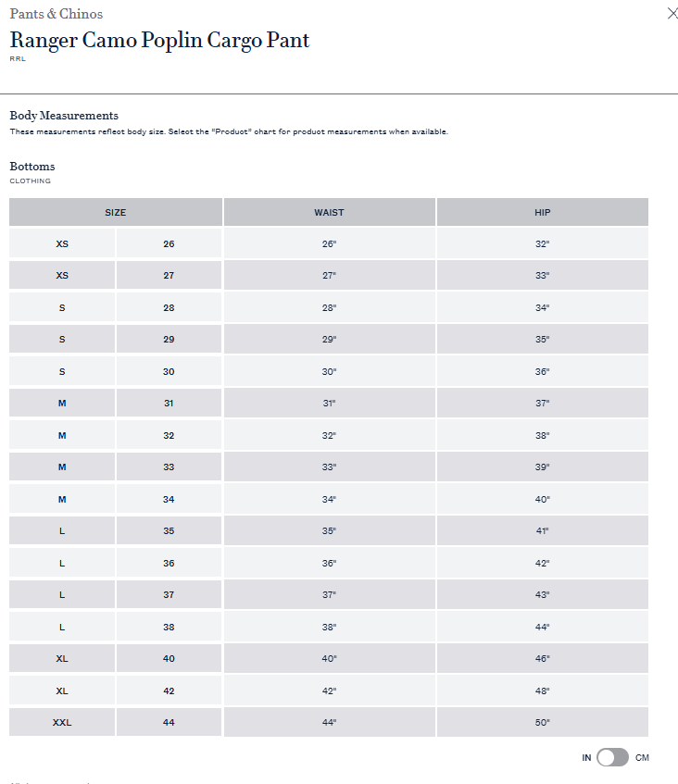Click the HIP column header
Image resolution: width=678 pixels, height=784 pixels.
[x=542, y=212]
